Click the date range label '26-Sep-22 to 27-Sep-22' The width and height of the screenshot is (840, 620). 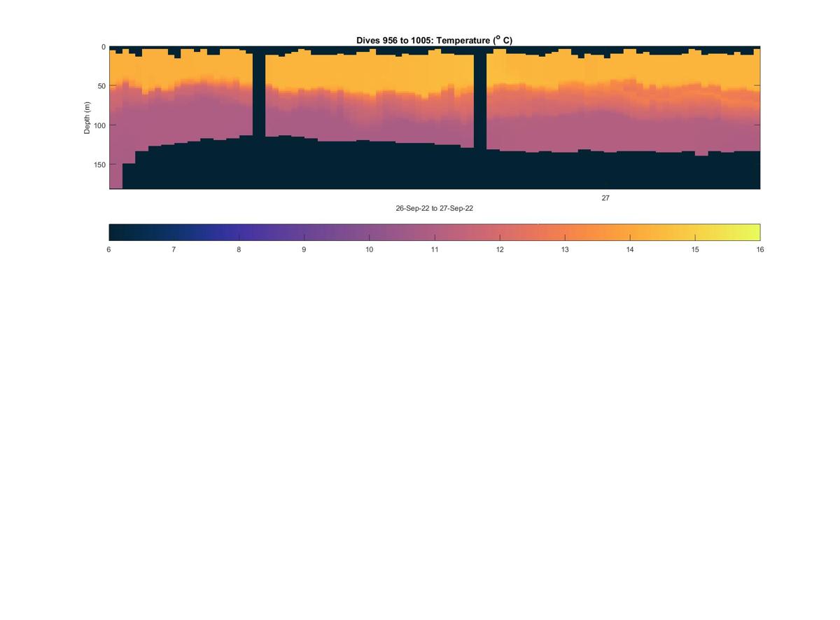(434, 208)
